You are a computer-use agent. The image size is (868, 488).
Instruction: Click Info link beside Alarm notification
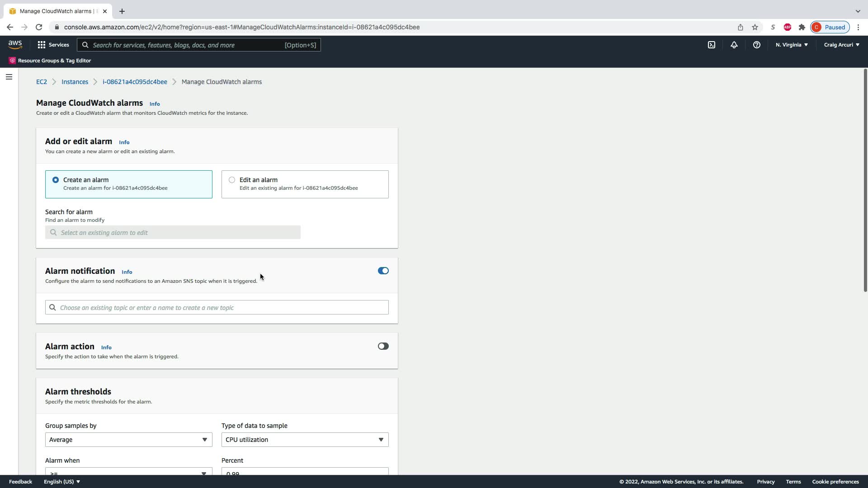click(x=127, y=272)
